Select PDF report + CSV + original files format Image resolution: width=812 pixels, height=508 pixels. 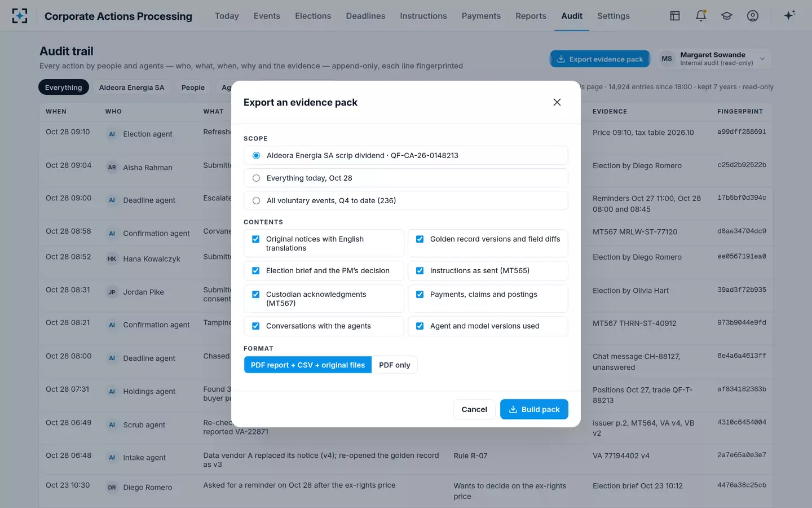[308, 365]
